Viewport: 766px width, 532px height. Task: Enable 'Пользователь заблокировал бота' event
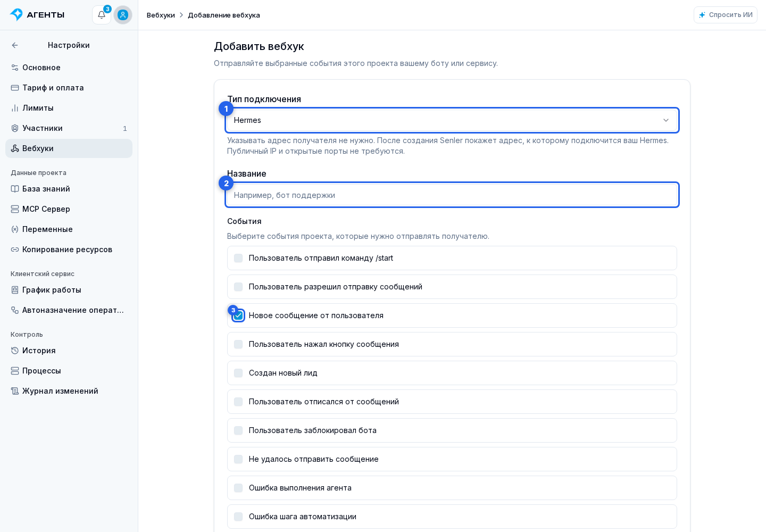tap(238, 430)
